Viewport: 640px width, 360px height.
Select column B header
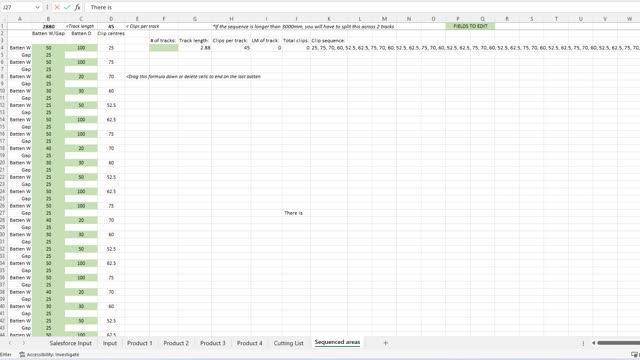(x=48, y=19)
